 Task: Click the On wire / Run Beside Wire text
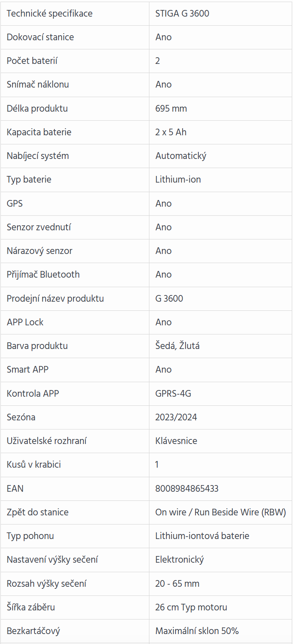[207, 512]
